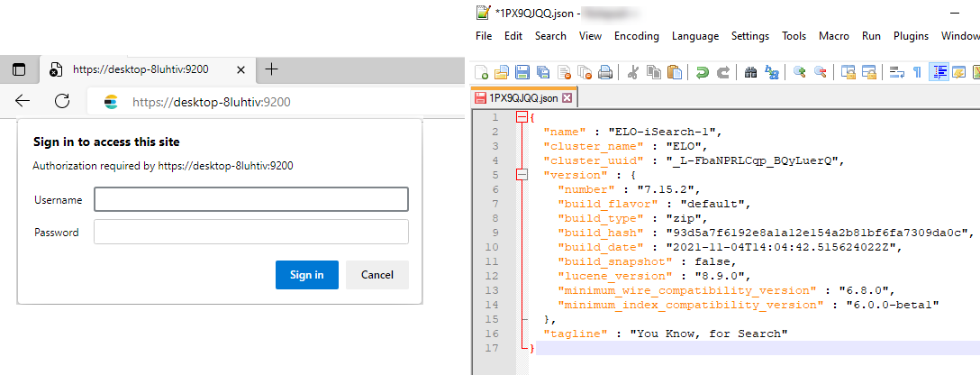This screenshot has height=375, width=980.
Task: Select the https://desktop-8luhtiv:9200 browser tab
Action: [x=148, y=70]
